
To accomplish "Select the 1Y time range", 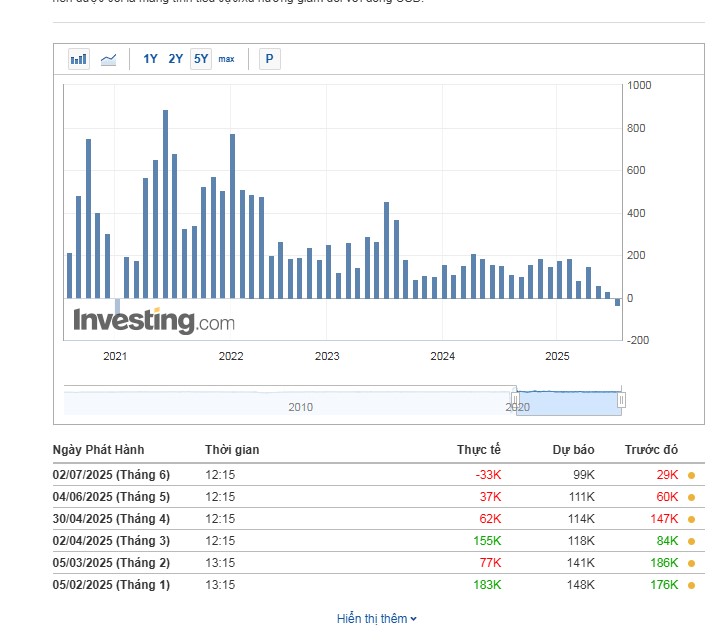I will (150, 59).
